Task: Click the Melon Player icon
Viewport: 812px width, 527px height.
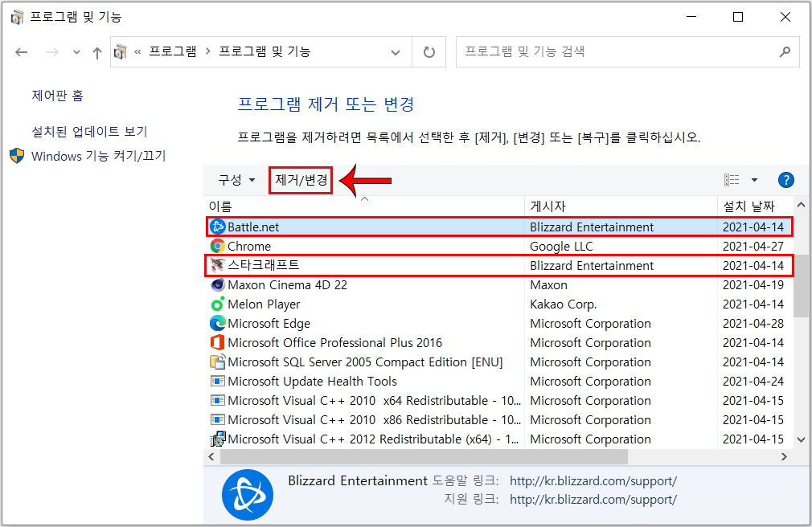Action: pos(218,304)
